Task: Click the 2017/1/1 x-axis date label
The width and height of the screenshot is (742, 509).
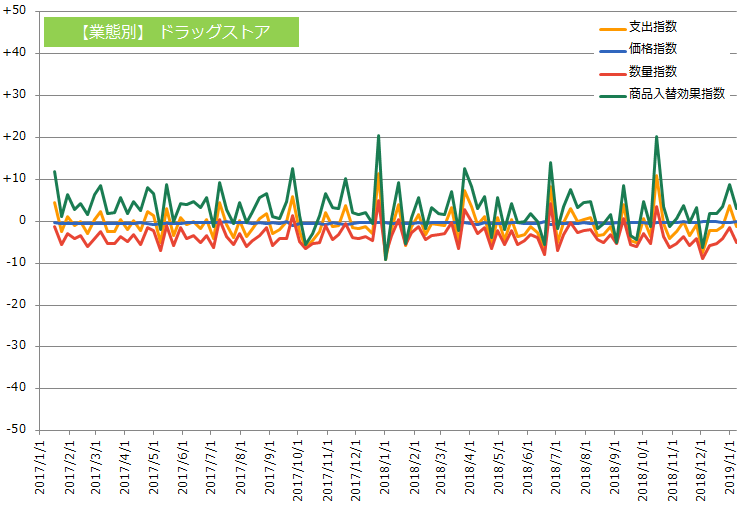Action: (x=40, y=468)
